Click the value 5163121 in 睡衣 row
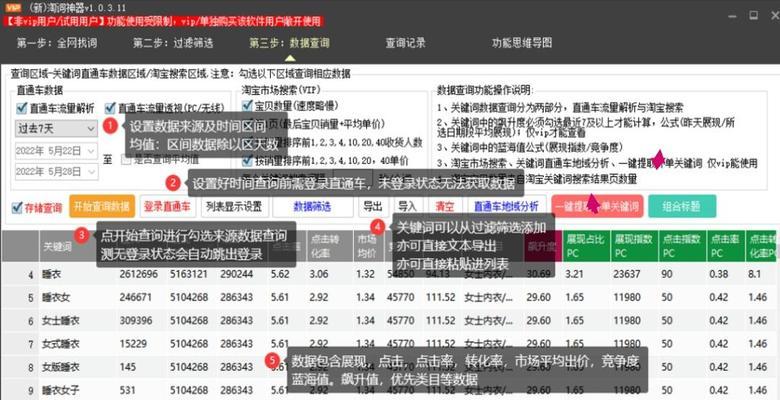Viewport: 780px width, 400px height. point(189,274)
